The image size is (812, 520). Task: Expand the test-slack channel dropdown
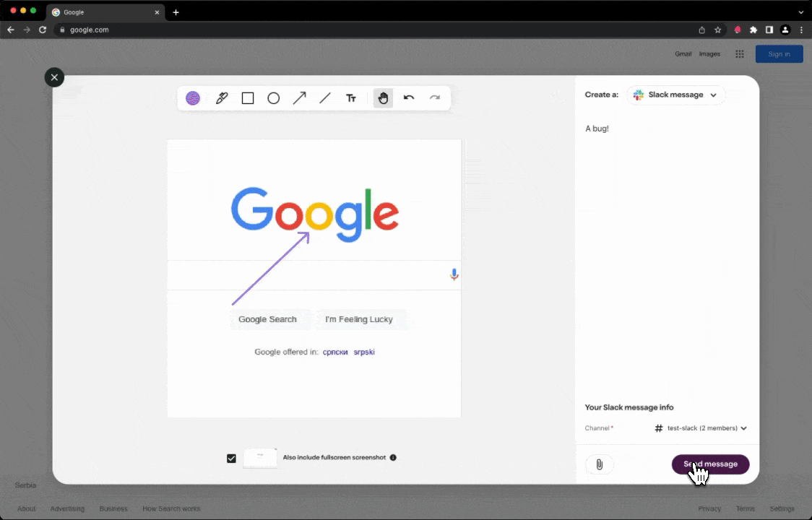point(700,428)
